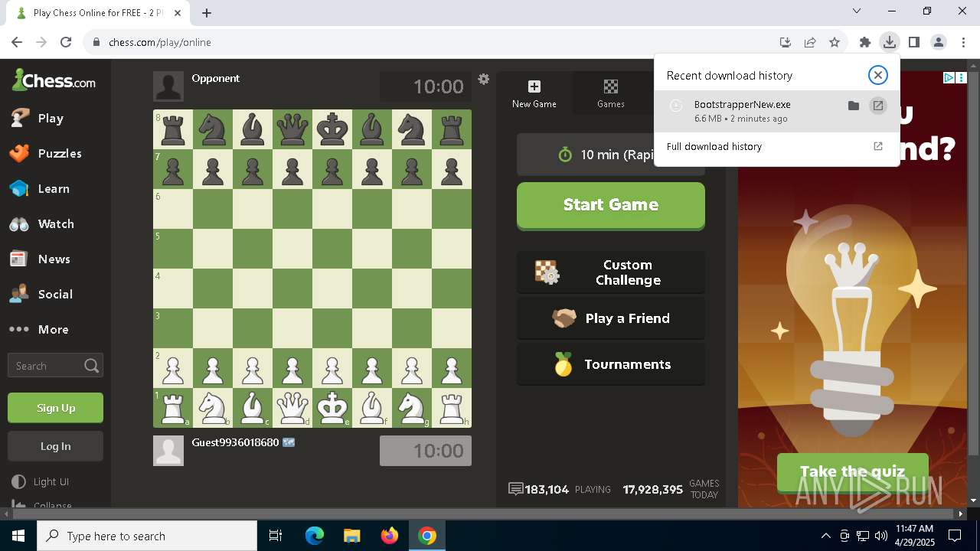Open board settings gear icon
Image resolution: width=980 pixels, height=551 pixels.
tap(483, 79)
